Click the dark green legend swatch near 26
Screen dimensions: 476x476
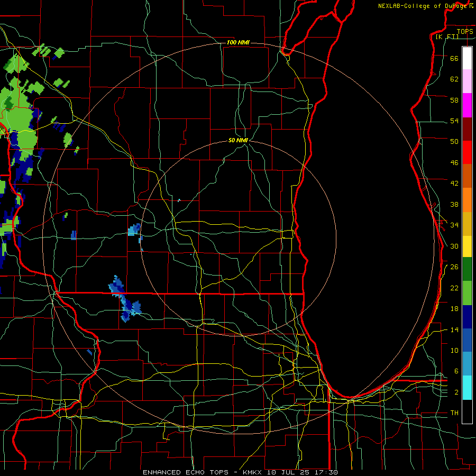point(467,269)
